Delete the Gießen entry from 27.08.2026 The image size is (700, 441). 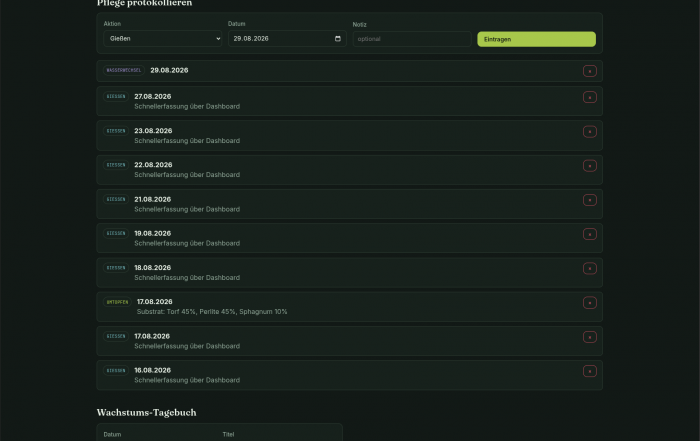(589, 97)
